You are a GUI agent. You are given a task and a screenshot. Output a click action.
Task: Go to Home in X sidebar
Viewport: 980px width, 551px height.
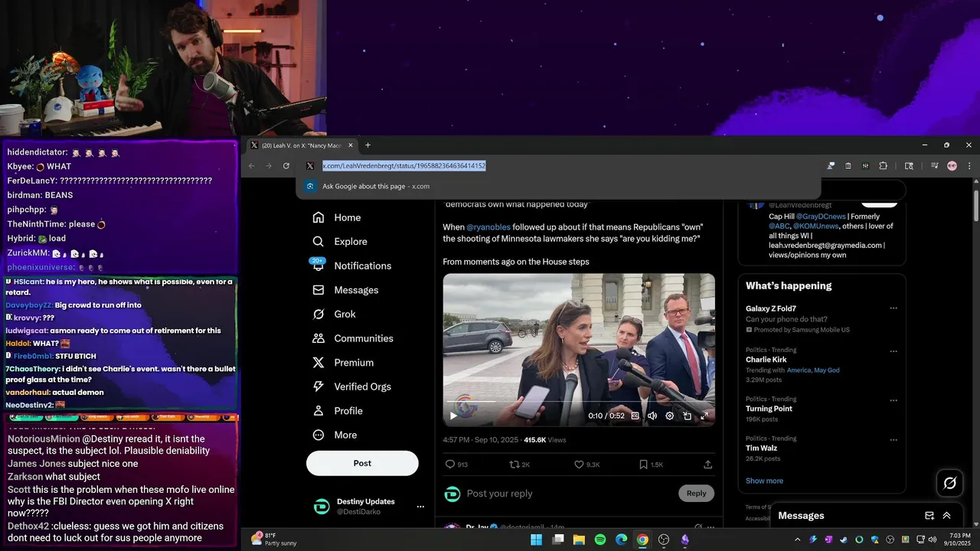pos(337,217)
